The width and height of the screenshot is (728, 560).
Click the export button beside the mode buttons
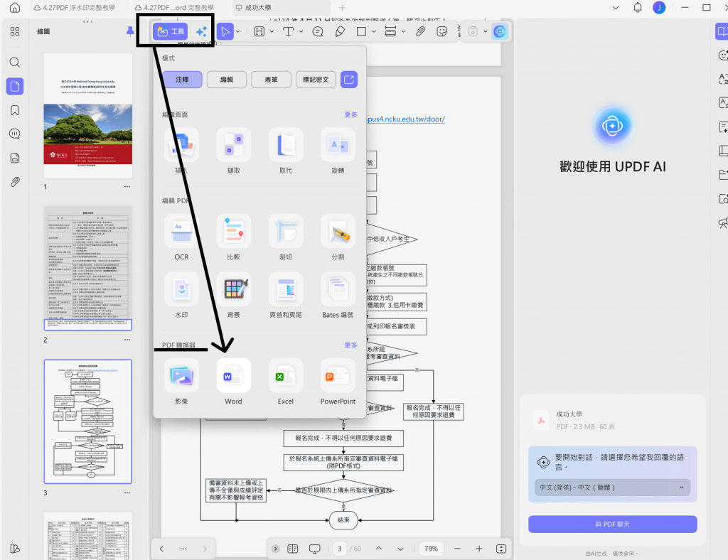(x=349, y=80)
